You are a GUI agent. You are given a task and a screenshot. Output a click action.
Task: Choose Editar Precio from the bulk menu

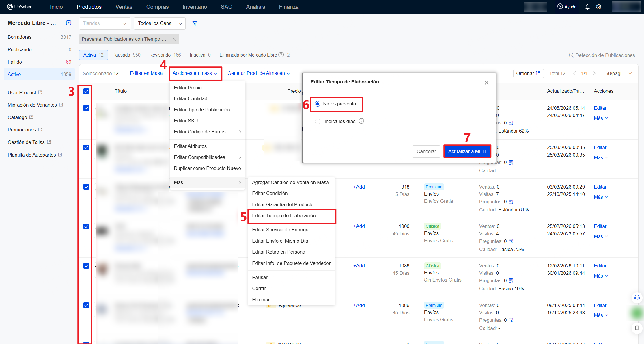(x=207, y=88)
